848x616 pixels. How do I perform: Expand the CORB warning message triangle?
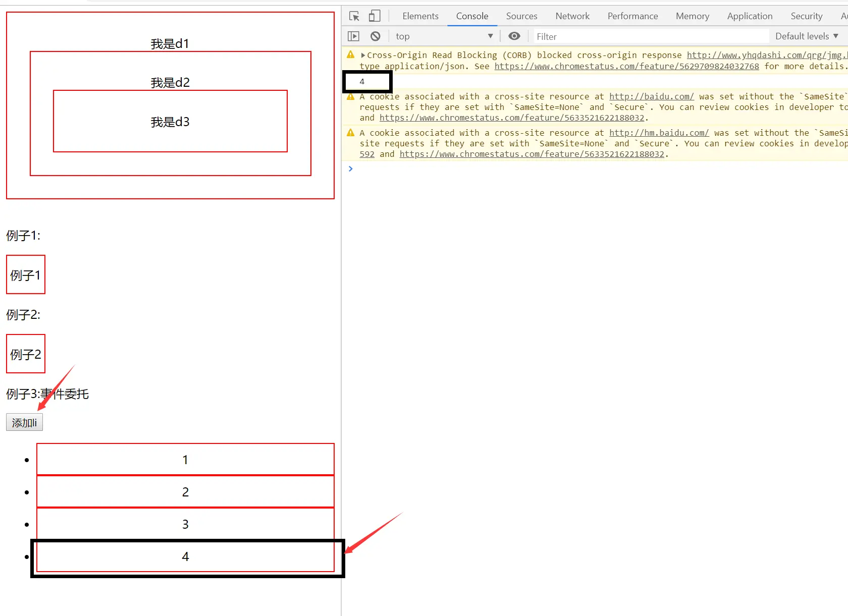[x=363, y=55]
